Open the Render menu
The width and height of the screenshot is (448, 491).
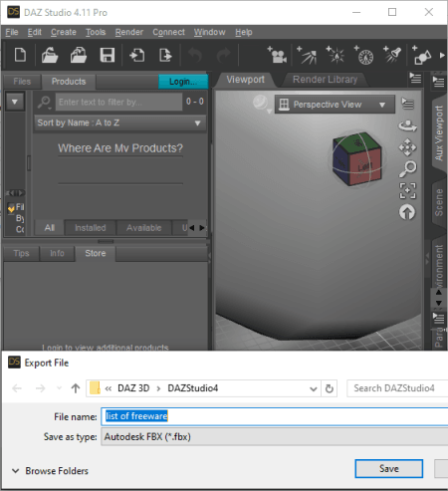pyautogui.click(x=129, y=32)
